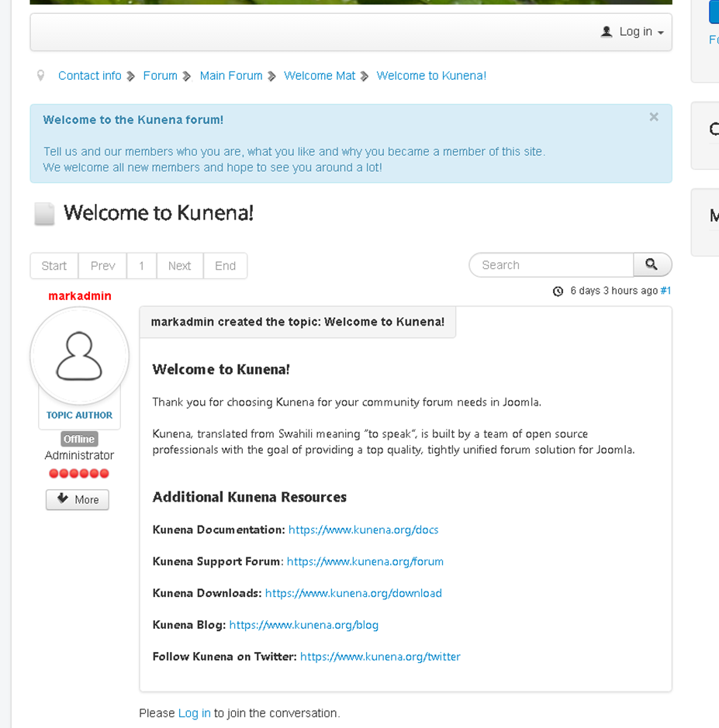Viewport: 719px width, 728px height.
Task: Expand the More button under the user profile
Action: click(x=78, y=500)
